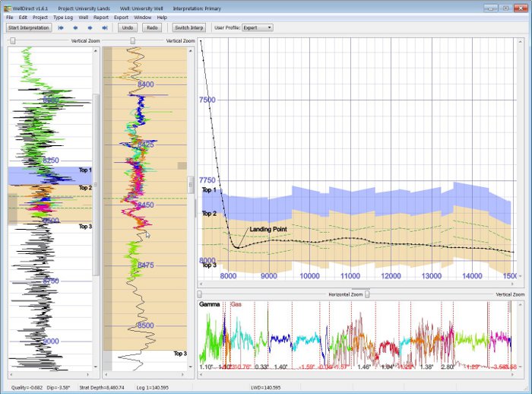Click Gamma panel scroll-down arrow
Screen dimensions: 532x394
(x=520, y=367)
